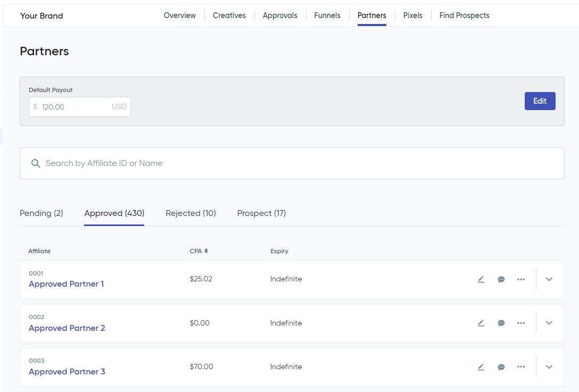Go to the Overview tab

click(x=180, y=15)
